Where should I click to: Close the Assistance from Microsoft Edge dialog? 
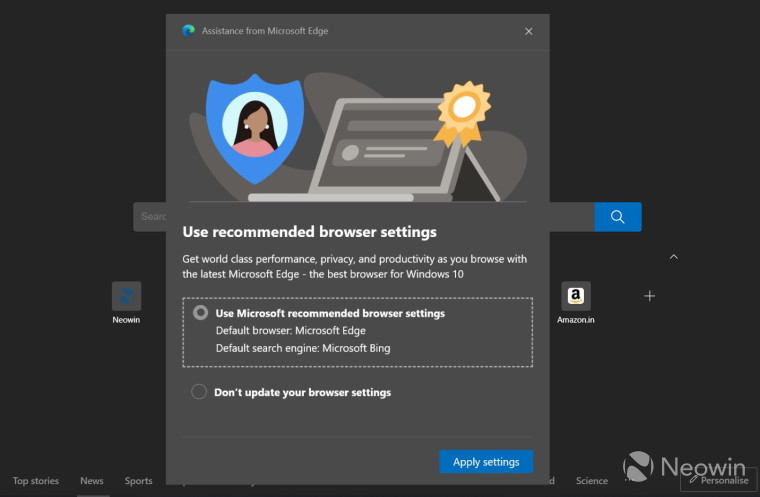[x=528, y=31]
